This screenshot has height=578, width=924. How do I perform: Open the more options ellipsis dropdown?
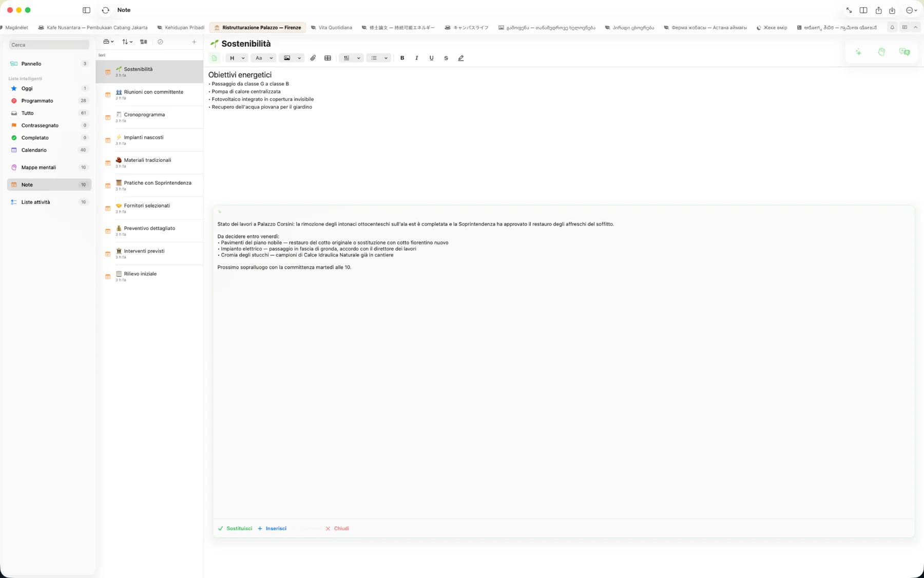pyautogui.click(x=911, y=10)
